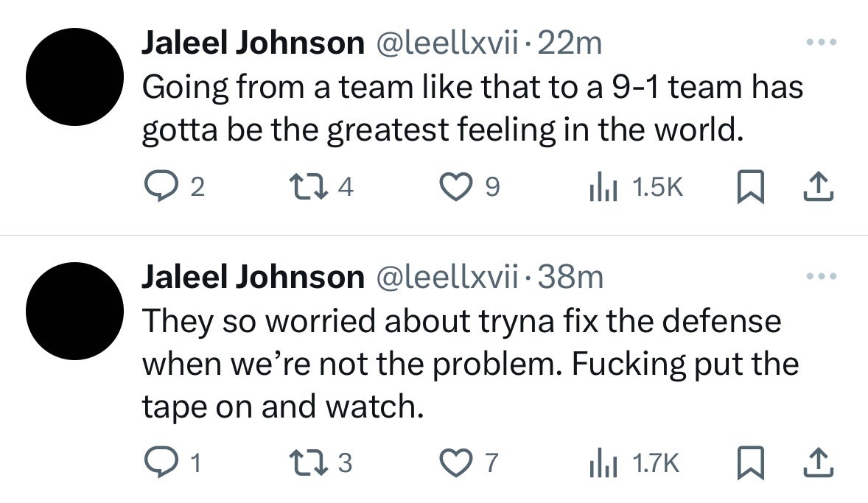This screenshot has width=868, height=503.
Task: Like the tweet about the 9-1 team
Action: click(455, 186)
